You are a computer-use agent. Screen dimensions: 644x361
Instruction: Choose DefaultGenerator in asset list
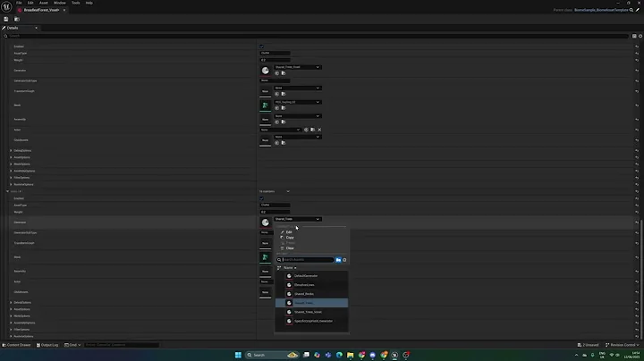pyautogui.click(x=312, y=276)
